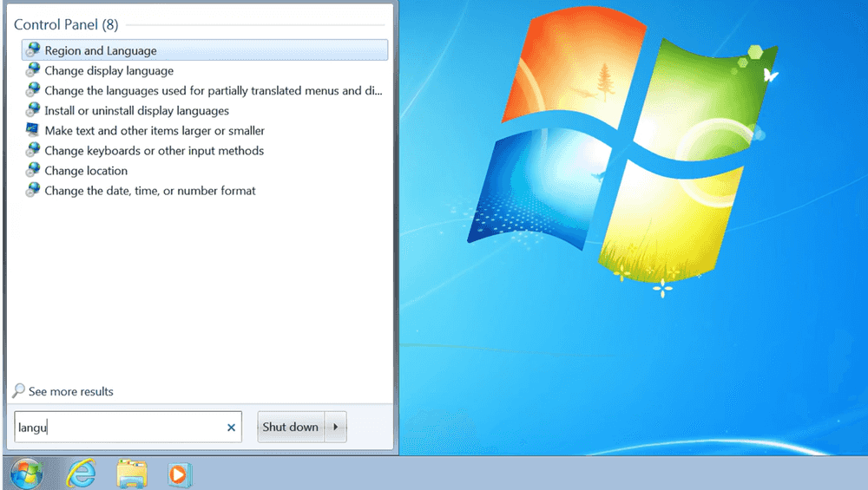Click the Windows Start orb button
The width and height of the screenshot is (868, 490).
tap(26, 474)
